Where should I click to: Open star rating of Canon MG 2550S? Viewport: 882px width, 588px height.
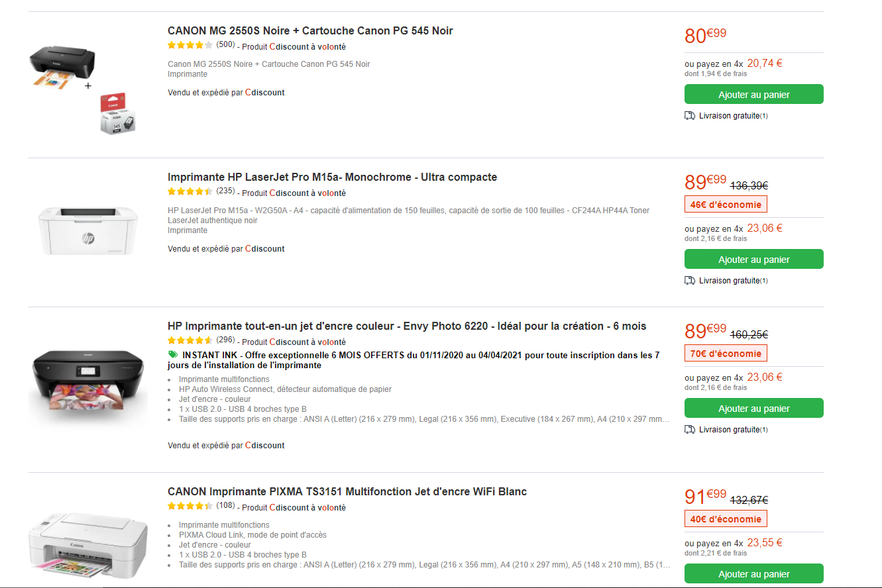pos(190,45)
